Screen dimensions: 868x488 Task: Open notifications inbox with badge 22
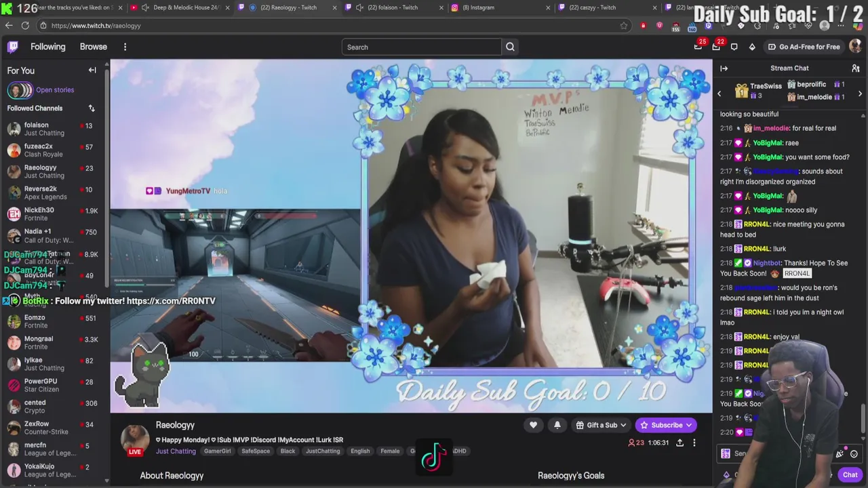tap(716, 47)
